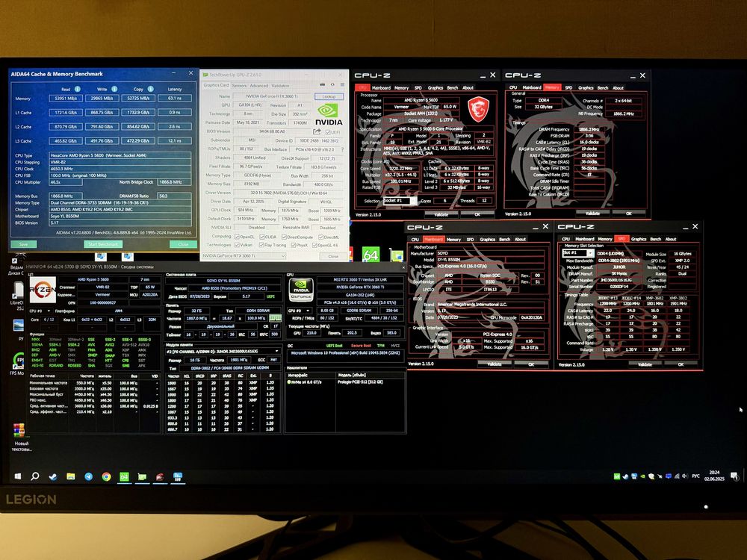
Task: Toggle the DirectCompute checkbox in GPU-Z
Action: tap(285, 237)
